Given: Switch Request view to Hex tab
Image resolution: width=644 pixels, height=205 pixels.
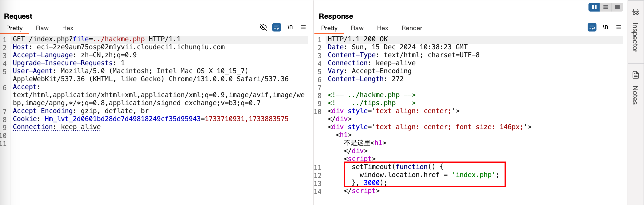Looking at the screenshot, I should (x=68, y=28).
